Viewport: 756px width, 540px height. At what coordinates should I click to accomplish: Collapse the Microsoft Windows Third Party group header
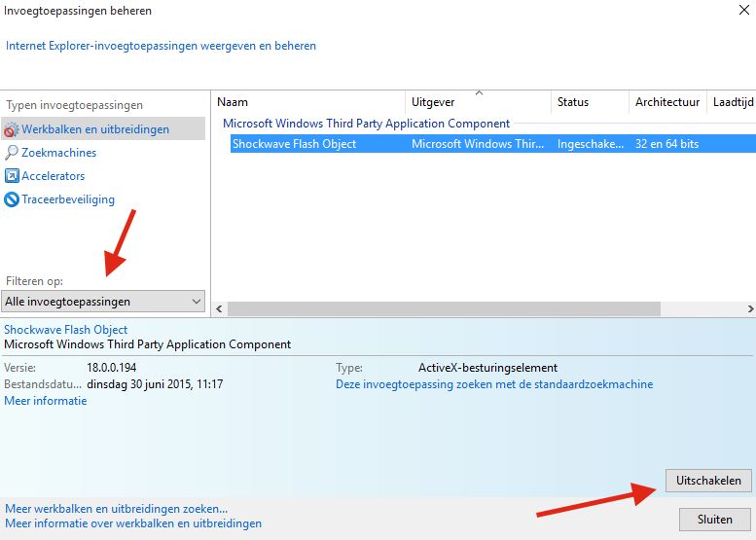tap(366, 124)
